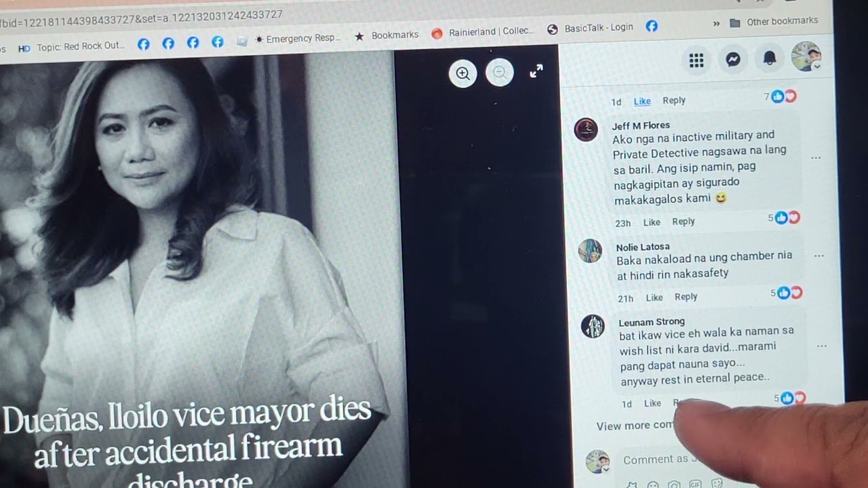Open the third Facebook bookmark icon
This screenshot has height=488, width=868.
(x=193, y=43)
